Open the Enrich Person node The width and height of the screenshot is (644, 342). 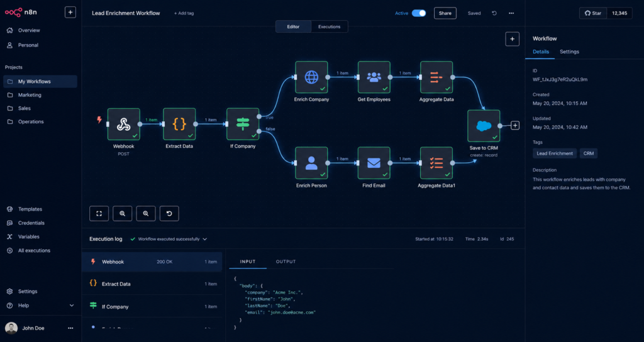click(311, 163)
